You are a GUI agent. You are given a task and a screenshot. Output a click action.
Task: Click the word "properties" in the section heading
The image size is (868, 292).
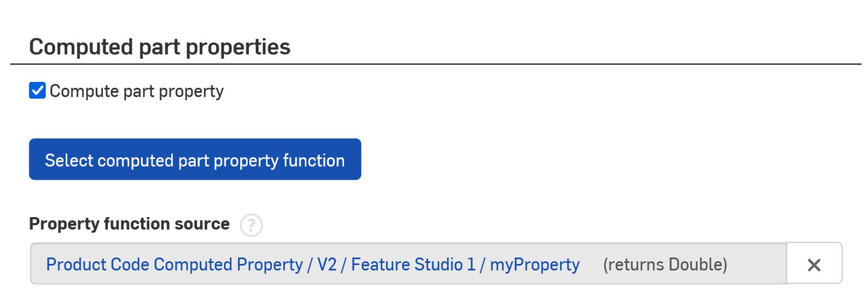[x=238, y=48]
